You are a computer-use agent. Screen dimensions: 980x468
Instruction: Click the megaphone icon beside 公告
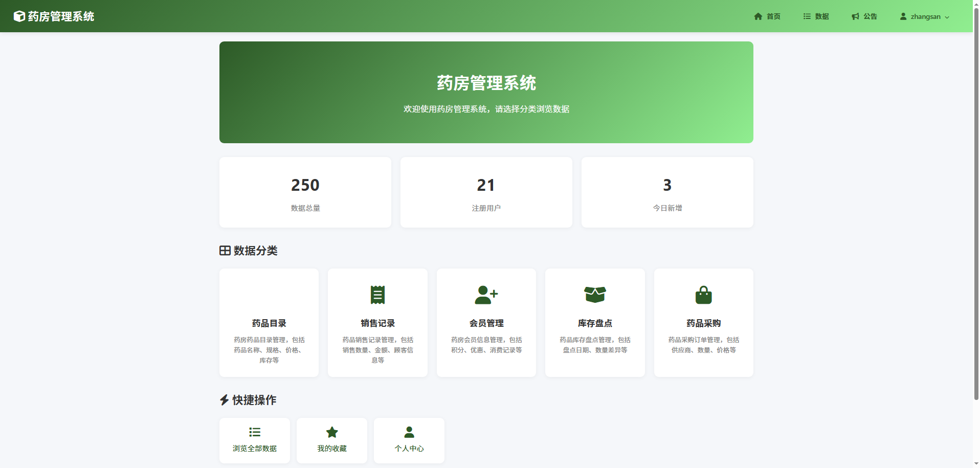[x=855, y=16]
